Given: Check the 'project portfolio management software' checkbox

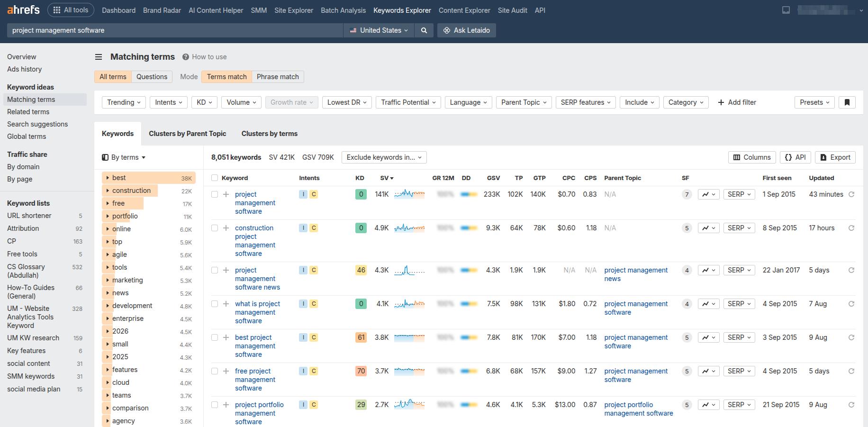Looking at the screenshot, I should 215,405.
